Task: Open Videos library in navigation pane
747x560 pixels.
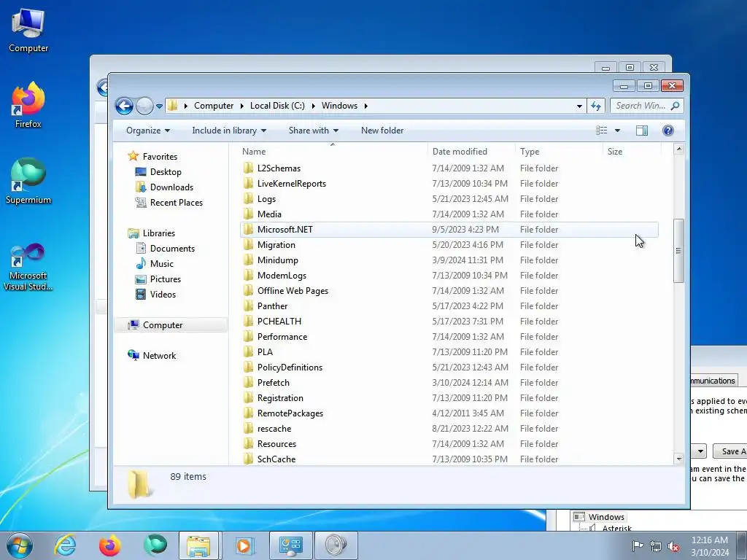Action: 163,295
